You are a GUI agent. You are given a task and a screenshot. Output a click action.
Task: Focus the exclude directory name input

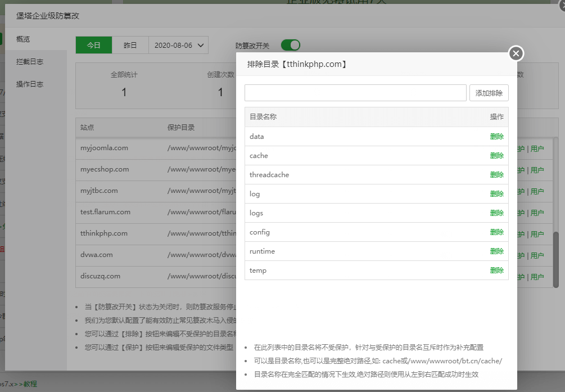click(355, 93)
